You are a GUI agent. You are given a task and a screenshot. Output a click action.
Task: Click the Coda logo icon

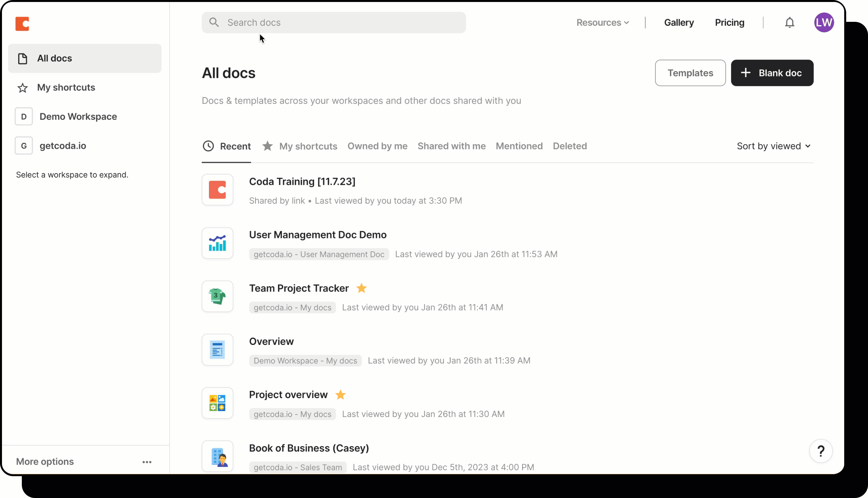22,23
